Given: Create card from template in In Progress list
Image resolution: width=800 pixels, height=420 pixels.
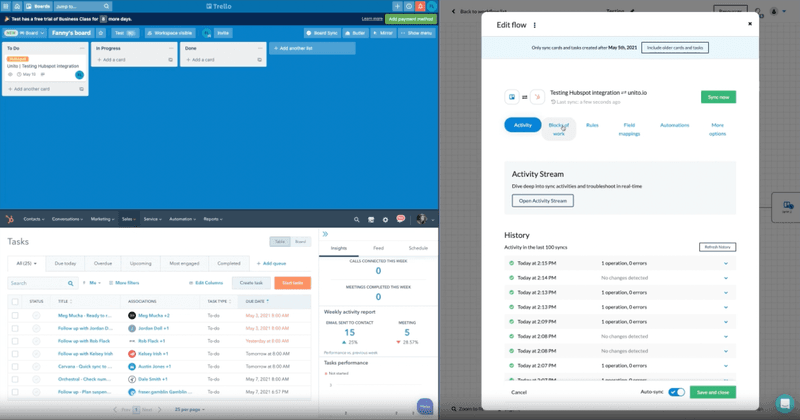Looking at the screenshot, I should coord(170,60).
